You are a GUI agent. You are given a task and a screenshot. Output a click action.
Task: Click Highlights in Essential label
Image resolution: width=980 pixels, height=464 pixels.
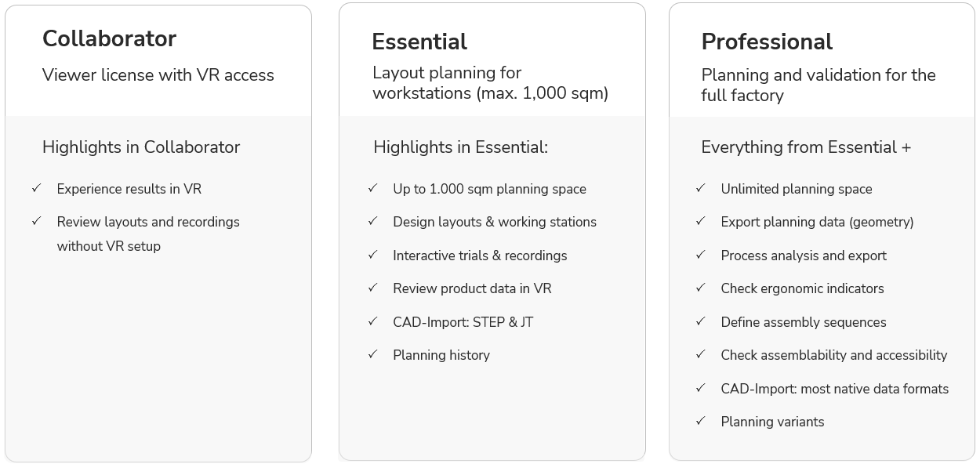click(x=460, y=147)
